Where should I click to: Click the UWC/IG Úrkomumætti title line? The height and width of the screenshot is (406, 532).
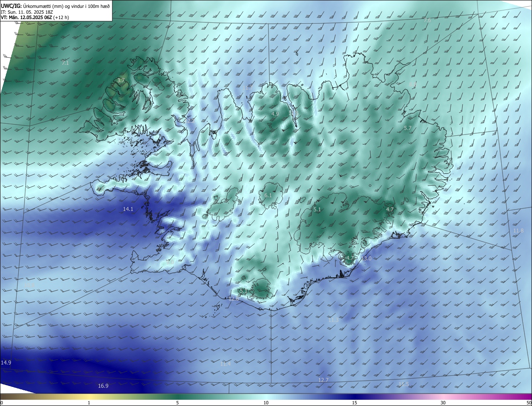coord(55,5)
